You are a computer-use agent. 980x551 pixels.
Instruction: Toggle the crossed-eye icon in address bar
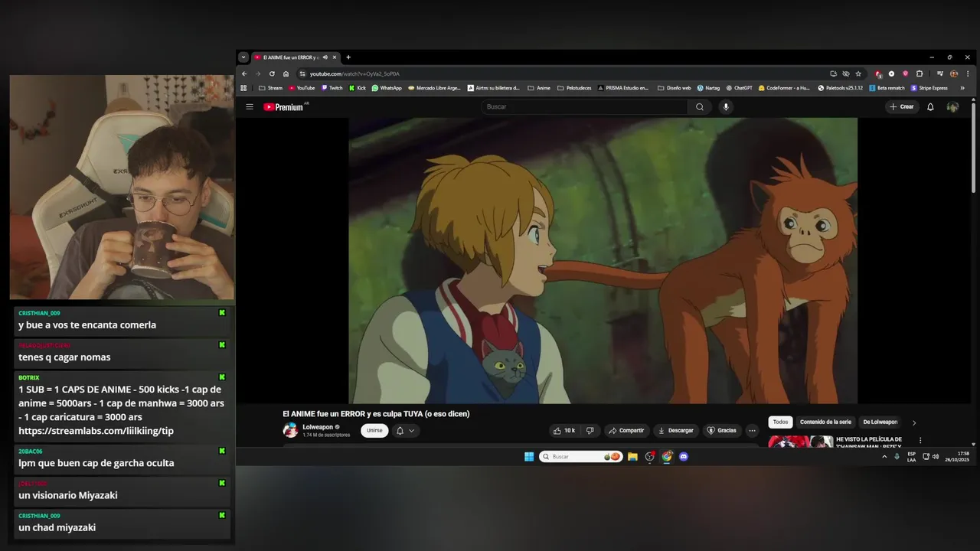click(846, 73)
